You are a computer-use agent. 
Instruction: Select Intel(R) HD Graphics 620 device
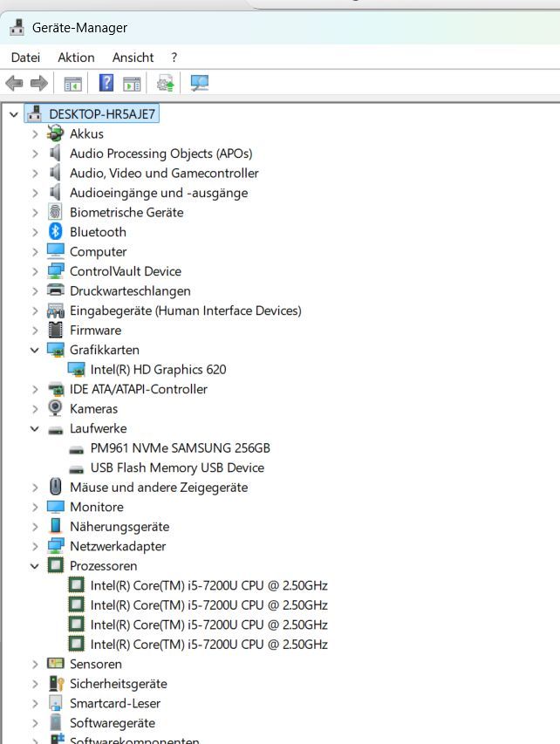tap(158, 370)
